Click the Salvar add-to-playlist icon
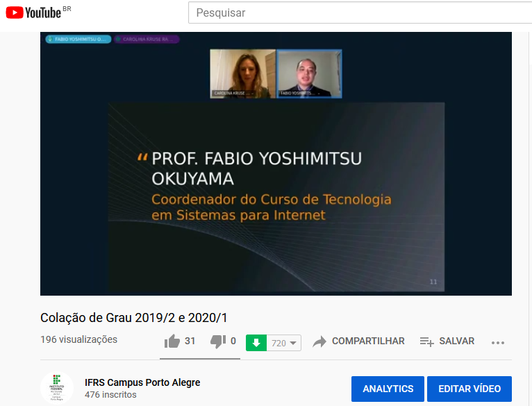532x406 pixels. [x=426, y=341]
